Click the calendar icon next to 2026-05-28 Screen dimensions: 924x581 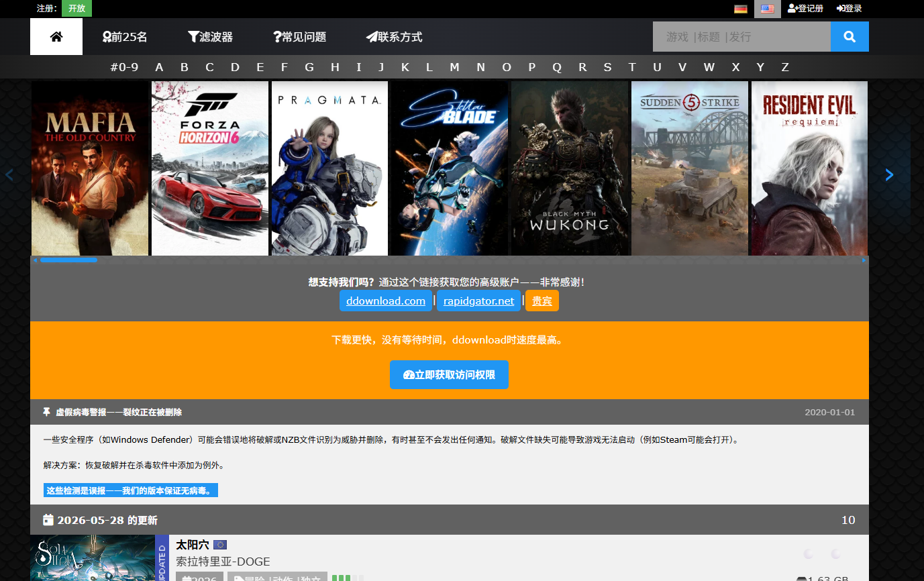click(48, 520)
